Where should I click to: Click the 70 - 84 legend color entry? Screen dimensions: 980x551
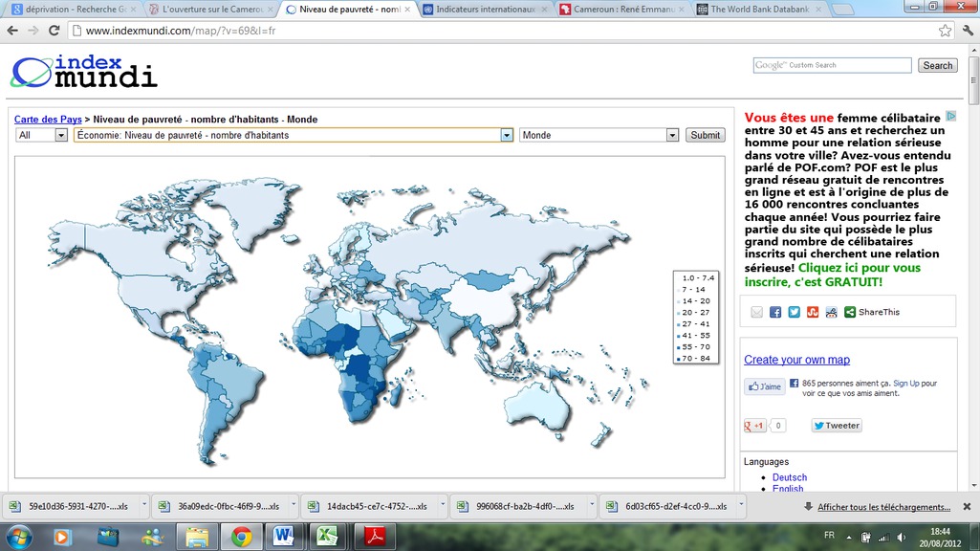[x=694, y=358]
